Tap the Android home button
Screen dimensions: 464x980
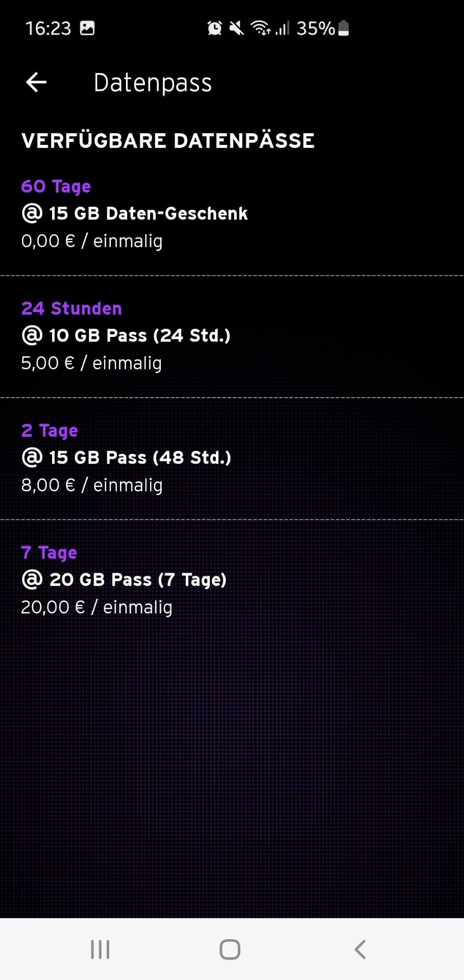tap(230, 949)
